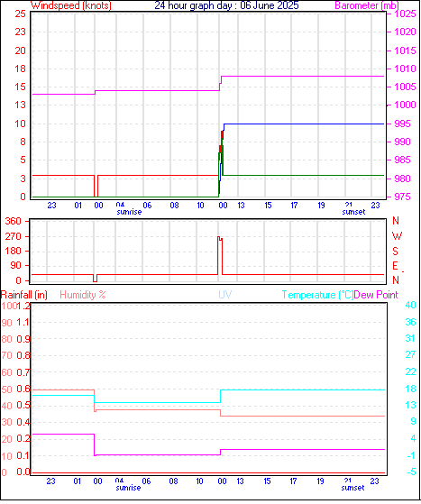This screenshot has width=421, height=504.
Task: Click the 20 knots windspeed axis value
Action: pos(20,50)
